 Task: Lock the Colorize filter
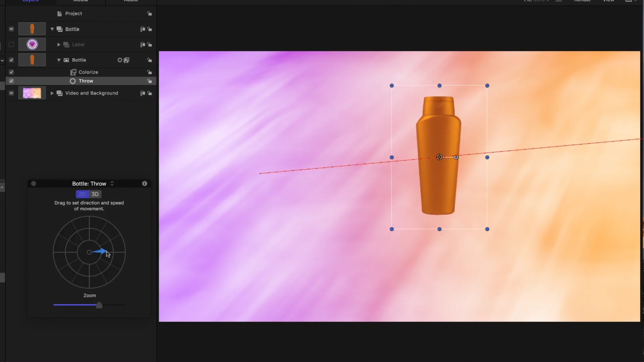click(149, 72)
